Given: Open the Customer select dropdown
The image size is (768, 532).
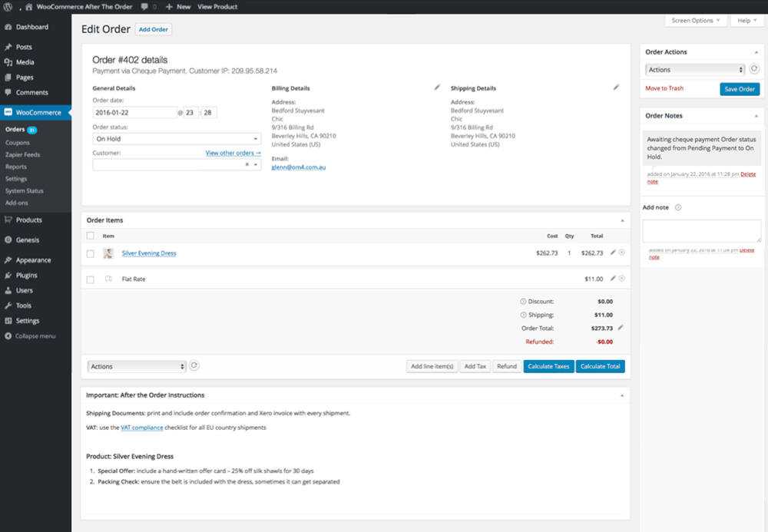Looking at the screenshot, I should pos(177,164).
